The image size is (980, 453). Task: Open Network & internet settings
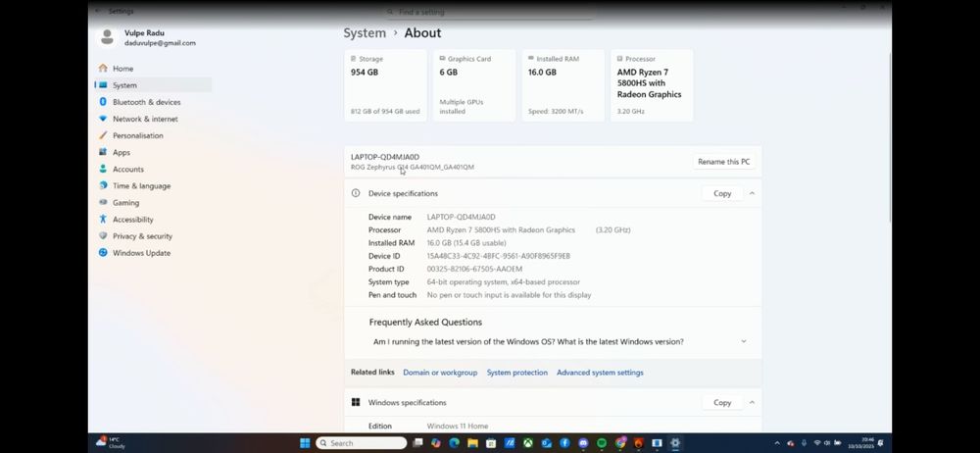click(145, 119)
